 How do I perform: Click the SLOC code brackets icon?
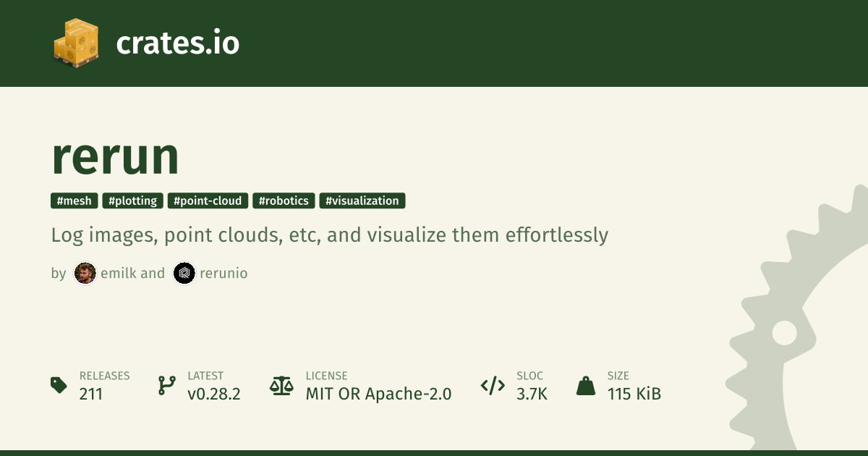click(x=493, y=385)
